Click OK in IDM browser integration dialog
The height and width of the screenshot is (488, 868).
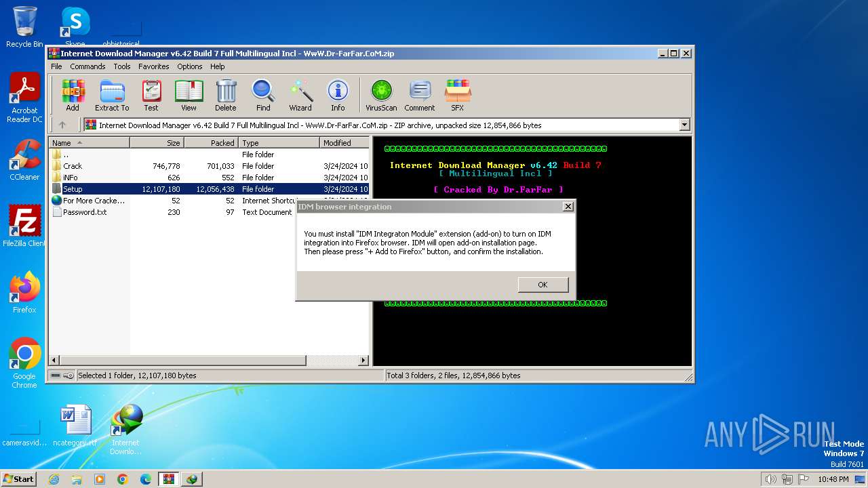(542, 285)
